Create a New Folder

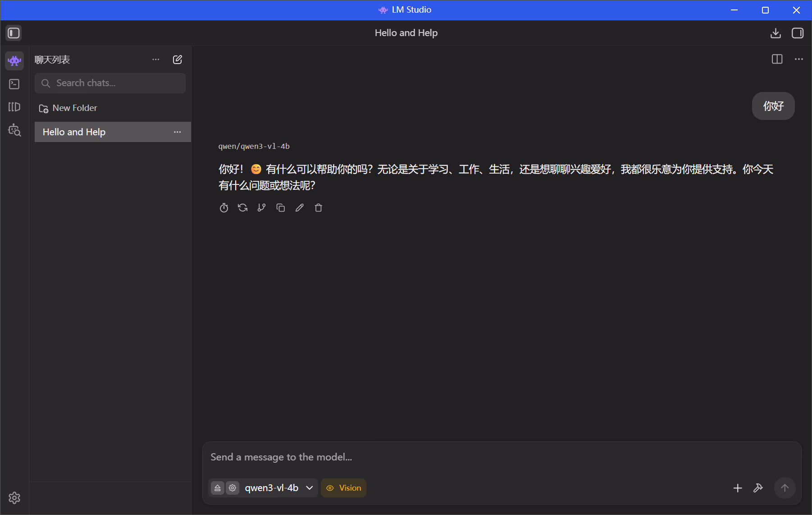pos(68,108)
